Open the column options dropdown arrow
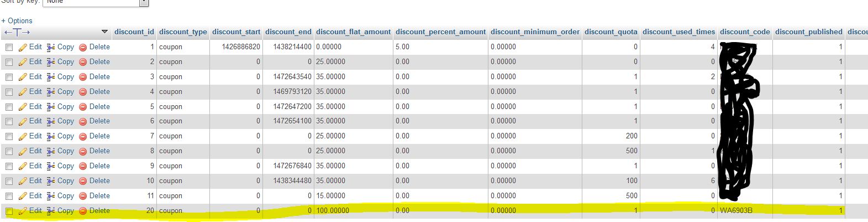Image resolution: width=868 pixels, height=222 pixels. pos(105,32)
